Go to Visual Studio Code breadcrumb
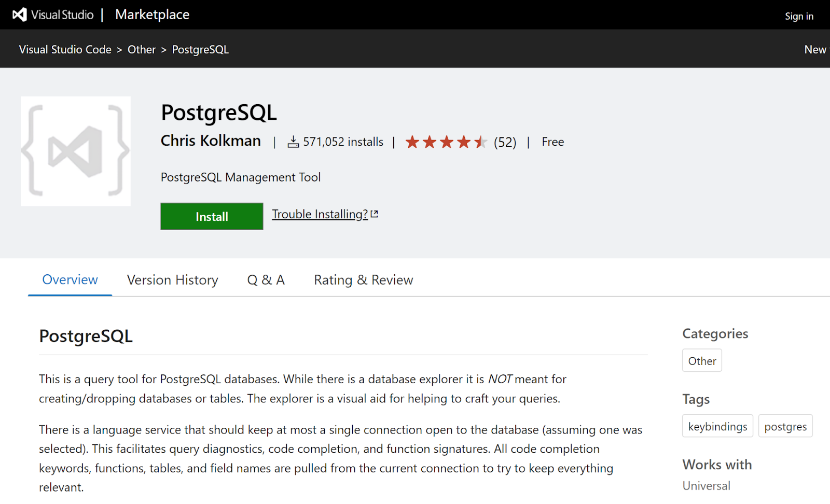 [x=65, y=49]
